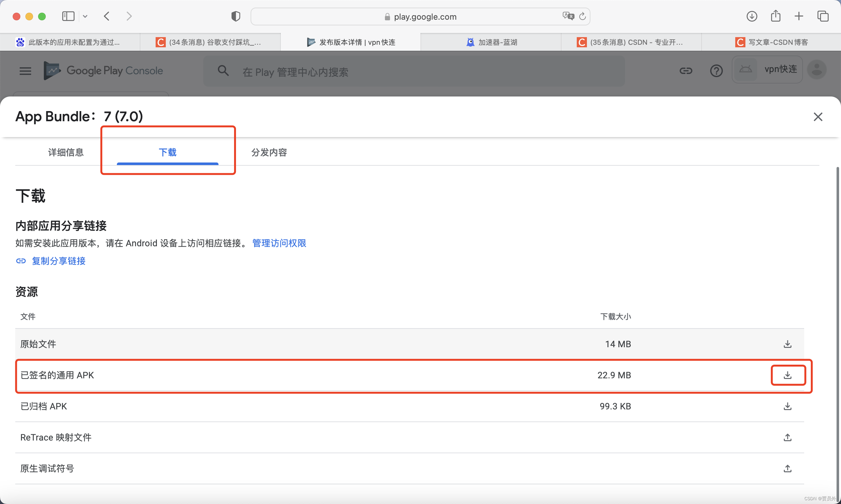Switch to CSDN - 专业开 browser tab
This screenshot has height=504, width=841.
click(631, 42)
